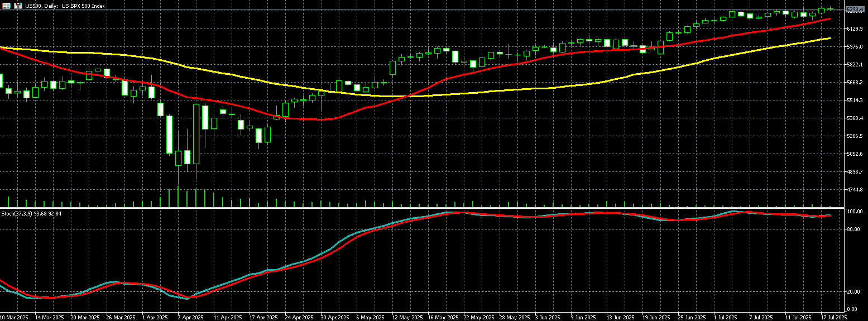This screenshot has width=868, height=321.
Task: Click the 5822.1 price axis label
Action: (854, 64)
